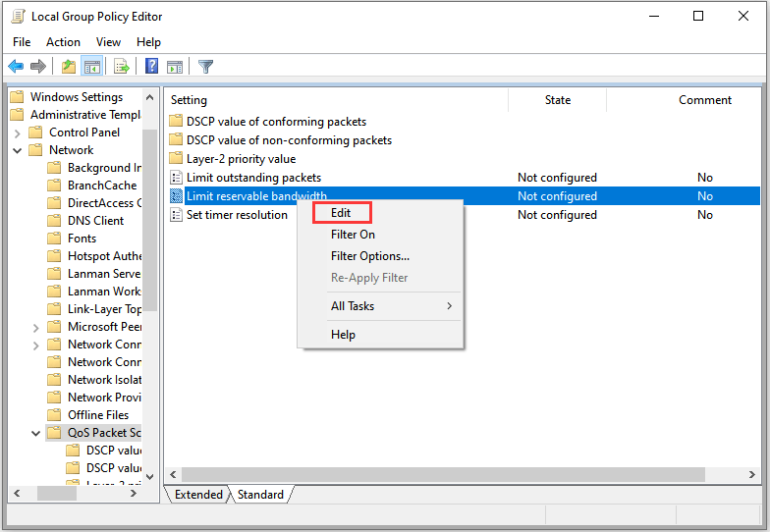Click tree pane horizontal scroll right arrow
Viewport: 770px width, 532px height.
coord(134,493)
